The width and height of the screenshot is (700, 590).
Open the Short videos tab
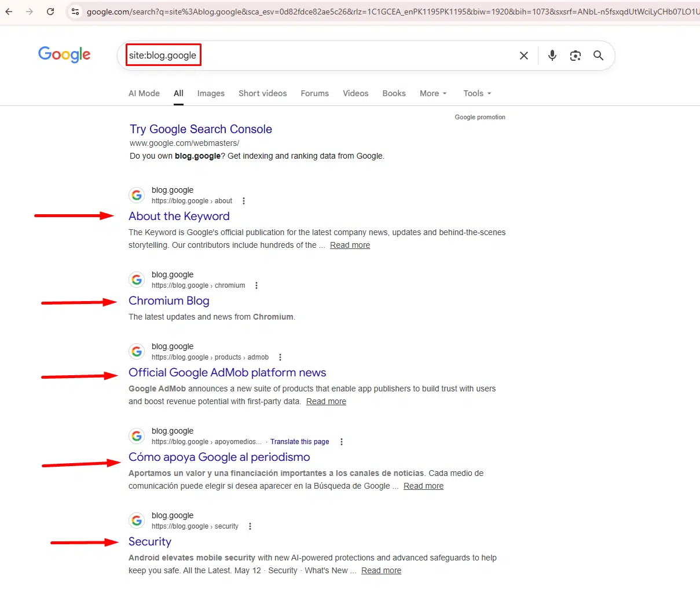click(x=263, y=93)
